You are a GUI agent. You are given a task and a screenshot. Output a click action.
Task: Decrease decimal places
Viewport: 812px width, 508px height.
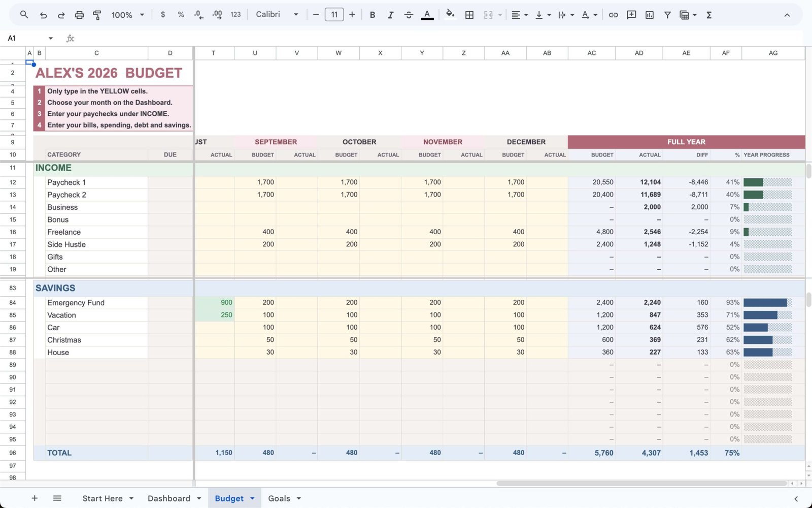coord(199,15)
